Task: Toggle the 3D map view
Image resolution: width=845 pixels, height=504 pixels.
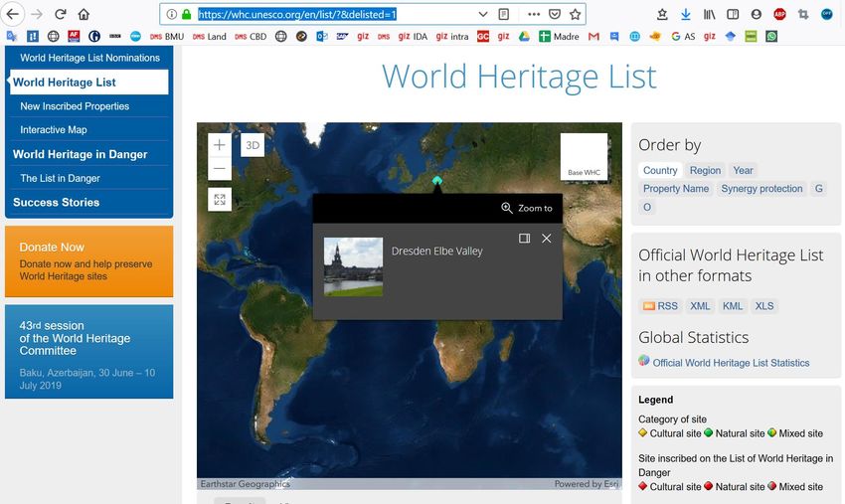Action: coord(253,145)
